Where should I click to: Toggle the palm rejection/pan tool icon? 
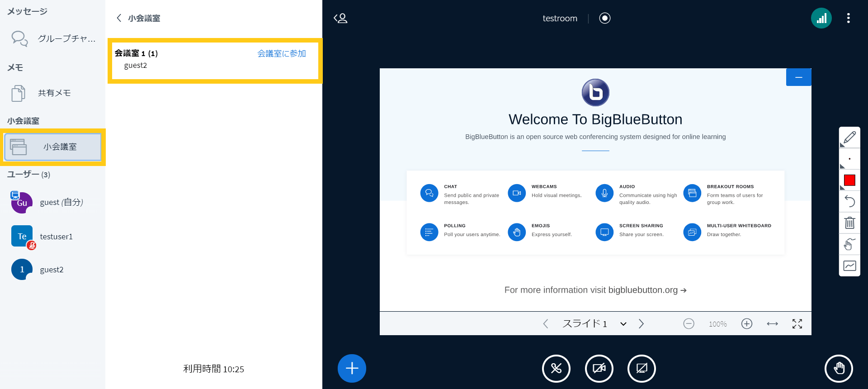pos(849,244)
